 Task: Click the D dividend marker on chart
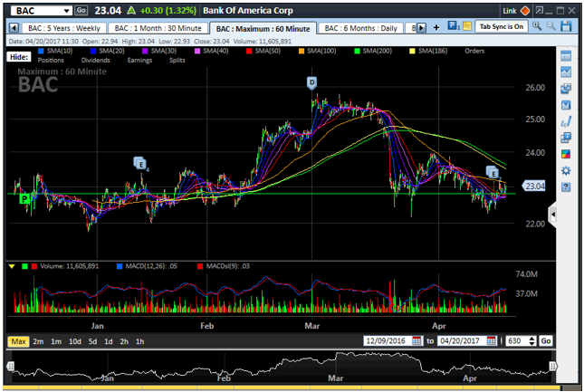pyautogui.click(x=311, y=82)
